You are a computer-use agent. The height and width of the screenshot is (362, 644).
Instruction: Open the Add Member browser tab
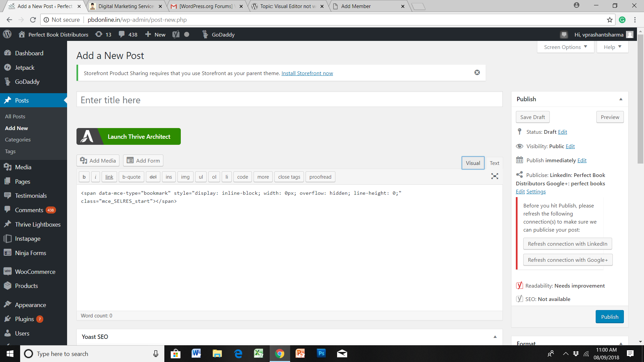tap(369, 6)
